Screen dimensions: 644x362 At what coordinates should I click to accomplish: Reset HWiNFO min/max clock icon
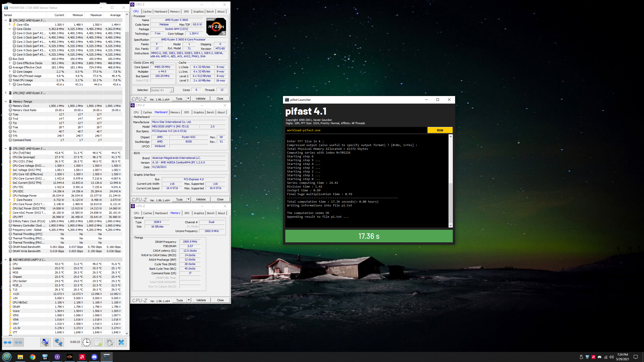[87, 342]
